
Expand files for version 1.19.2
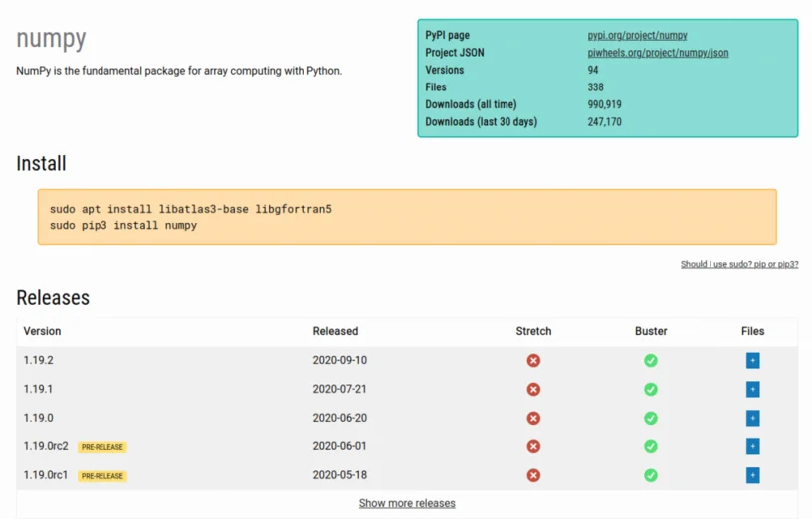coord(752,360)
